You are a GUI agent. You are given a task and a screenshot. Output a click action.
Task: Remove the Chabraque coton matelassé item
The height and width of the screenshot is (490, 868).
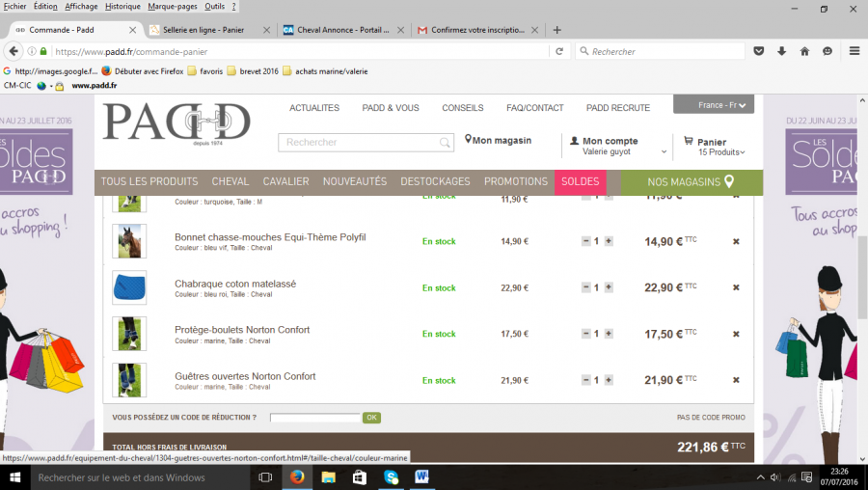click(736, 287)
